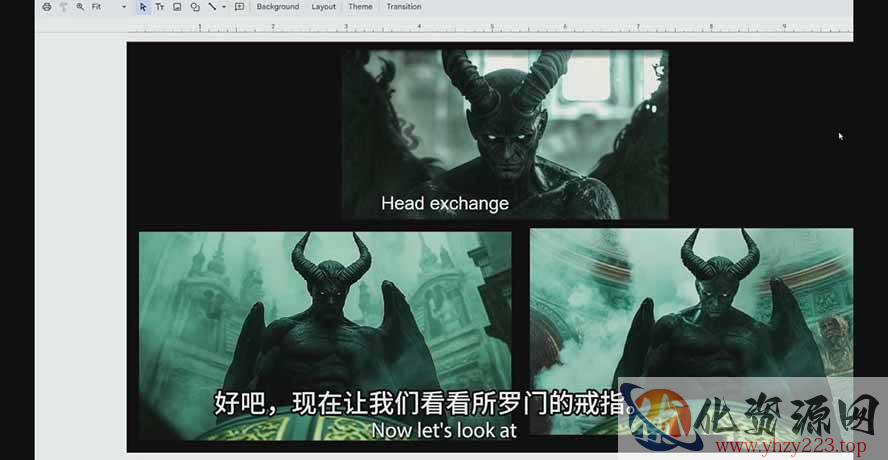Select the bottom-right smoky demon image

[691, 332]
